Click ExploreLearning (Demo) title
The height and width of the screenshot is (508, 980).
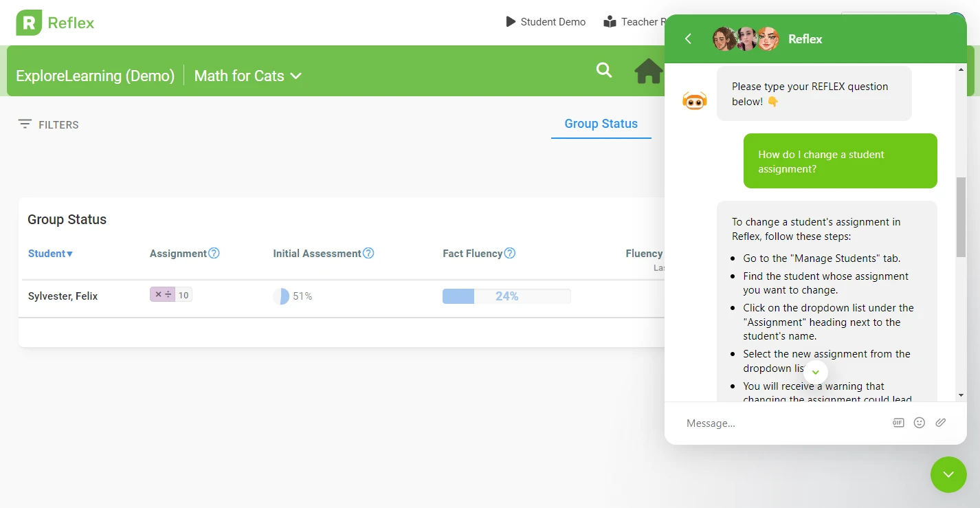point(96,76)
